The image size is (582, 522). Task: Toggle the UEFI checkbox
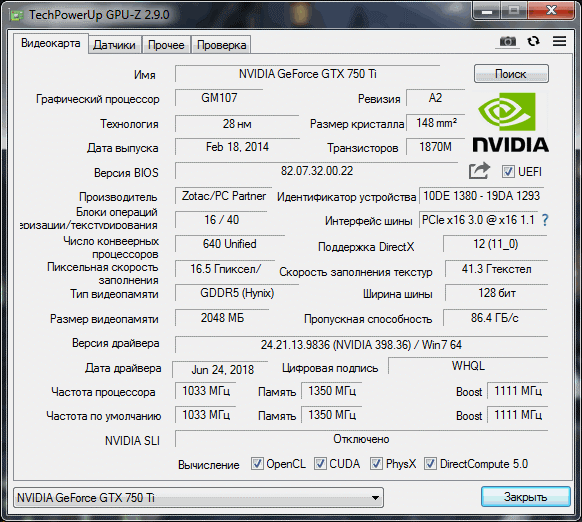pyautogui.click(x=508, y=172)
